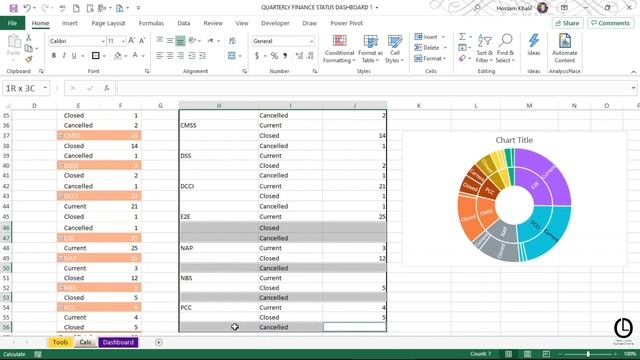Open Find & Select magnifier

[505, 49]
